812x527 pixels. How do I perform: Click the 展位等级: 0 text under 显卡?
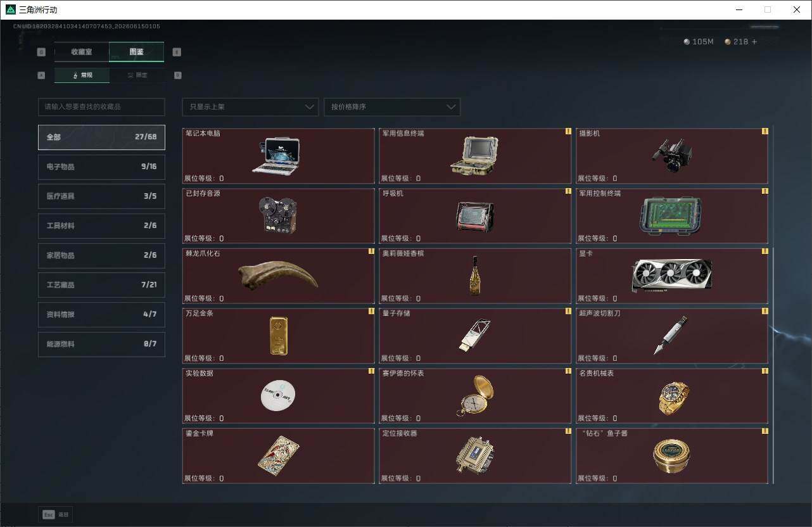[x=598, y=298]
